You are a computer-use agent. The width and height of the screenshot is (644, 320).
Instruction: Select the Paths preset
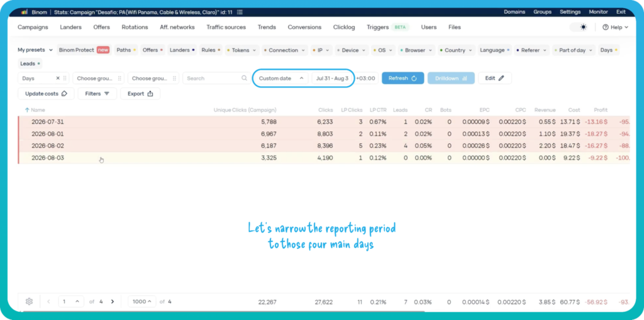(x=126, y=50)
